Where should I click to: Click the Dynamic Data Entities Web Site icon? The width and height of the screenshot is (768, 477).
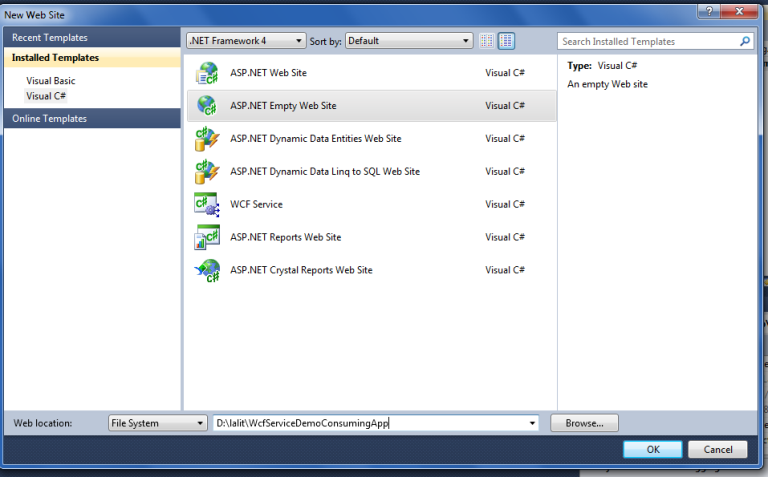(207, 139)
